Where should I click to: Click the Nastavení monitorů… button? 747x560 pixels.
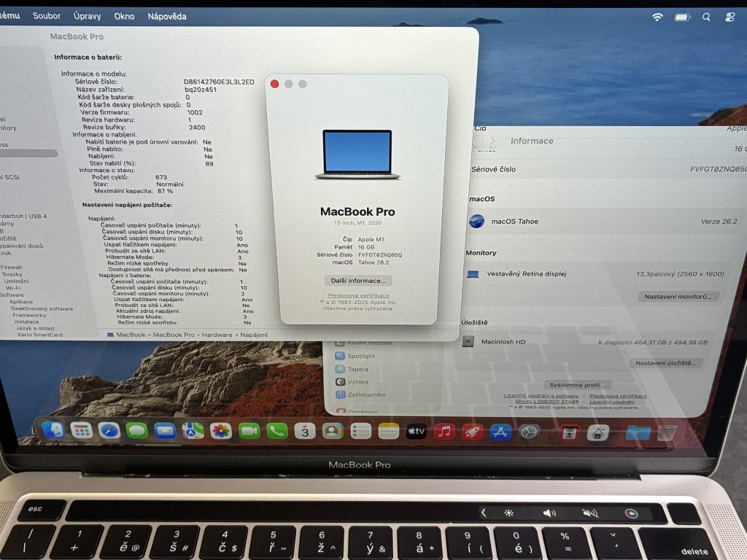click(678, 296)
